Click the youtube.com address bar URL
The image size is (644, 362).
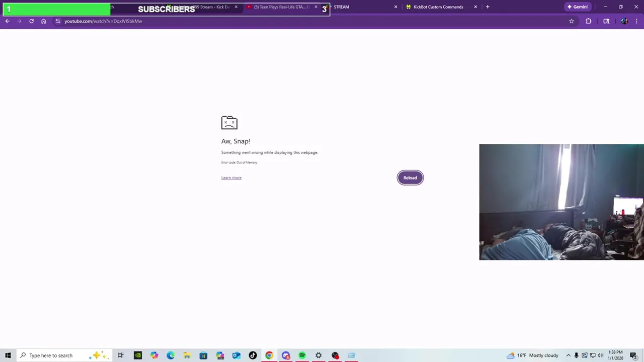pyautogui.click(x=103, y=21)
